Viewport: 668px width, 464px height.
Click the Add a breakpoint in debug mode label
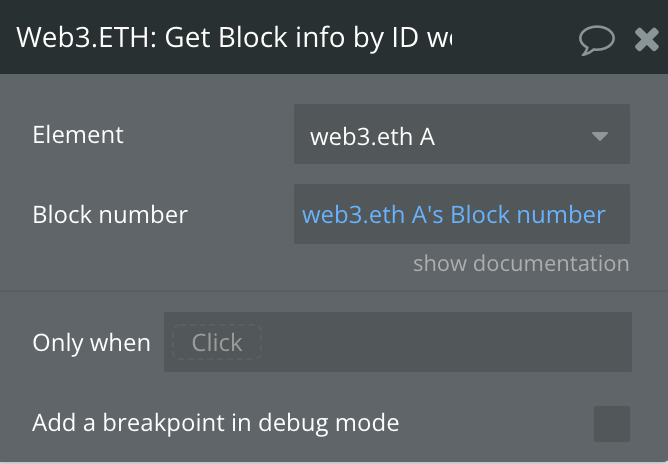pos(216,423)
